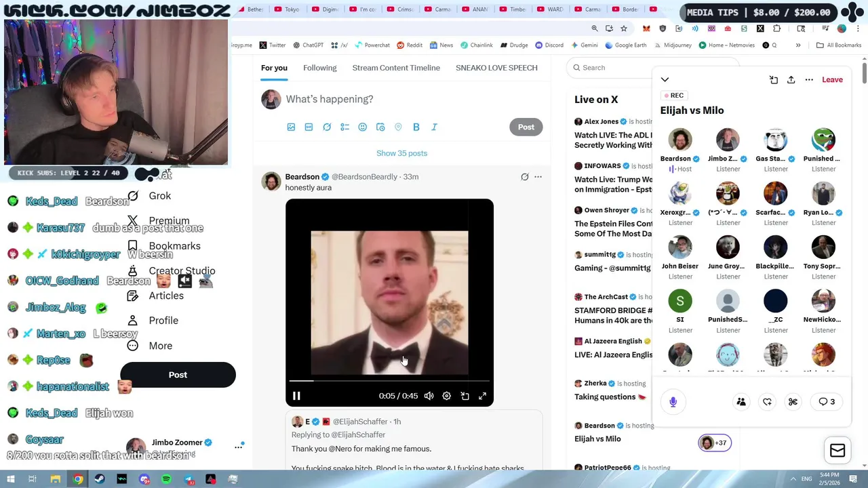868x488 pixels.
Task: Switch to the Following tab
Action: point(319,68)
